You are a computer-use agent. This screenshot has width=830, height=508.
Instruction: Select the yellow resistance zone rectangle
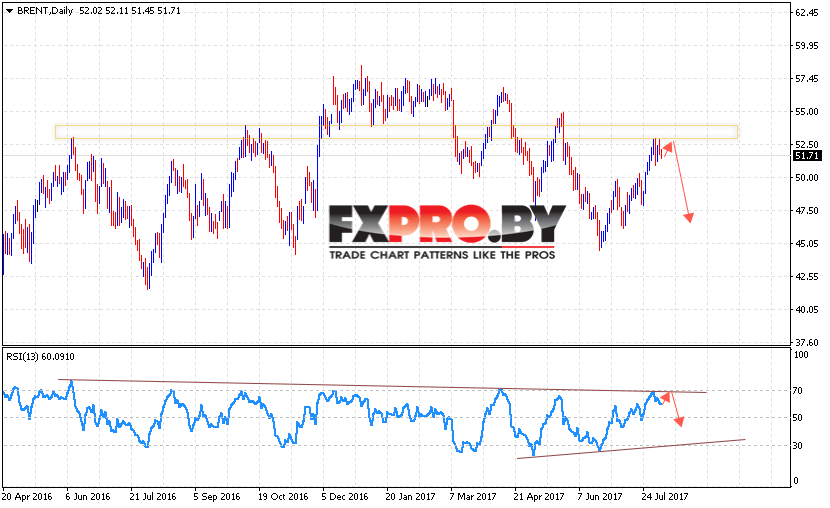pyautogui.click(x=396, y=132)
